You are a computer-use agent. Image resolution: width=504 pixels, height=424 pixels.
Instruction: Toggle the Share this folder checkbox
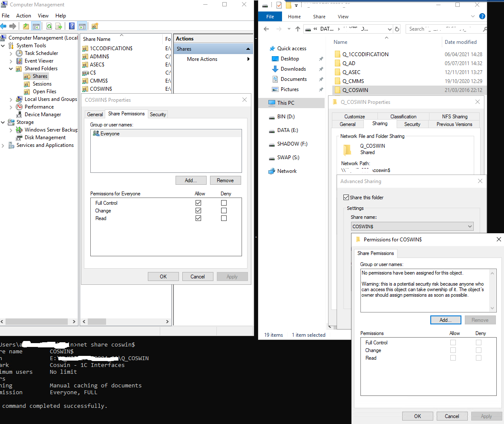[346, 198]
